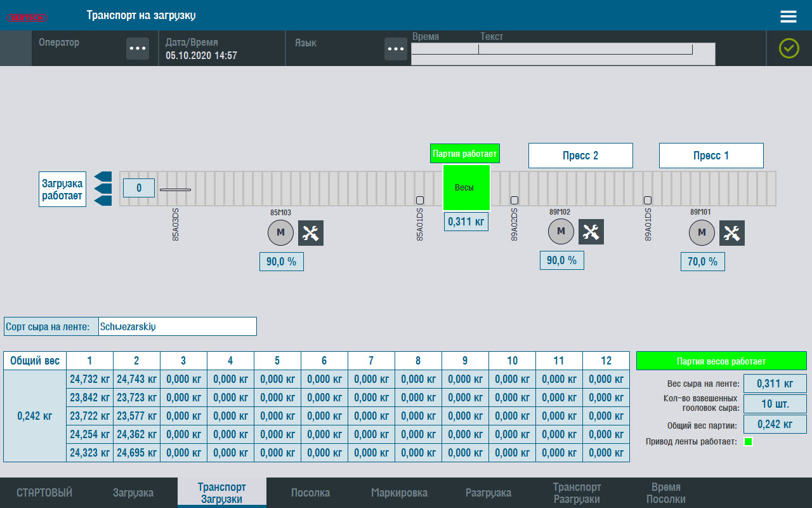
Task: Open maintenance tools for motor 85M03
Action: click(x=311, y=233)
